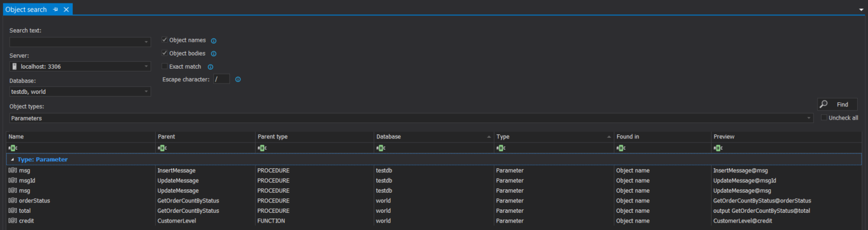Select the Object search tab
Screen dimensions: 868x230
pos(26,10)
